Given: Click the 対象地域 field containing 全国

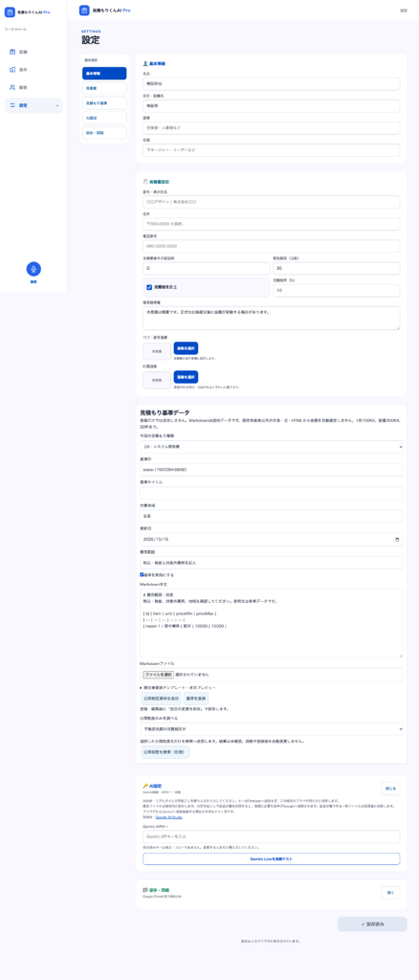Looking at the screenshot, I should click(x=271, y=516).
